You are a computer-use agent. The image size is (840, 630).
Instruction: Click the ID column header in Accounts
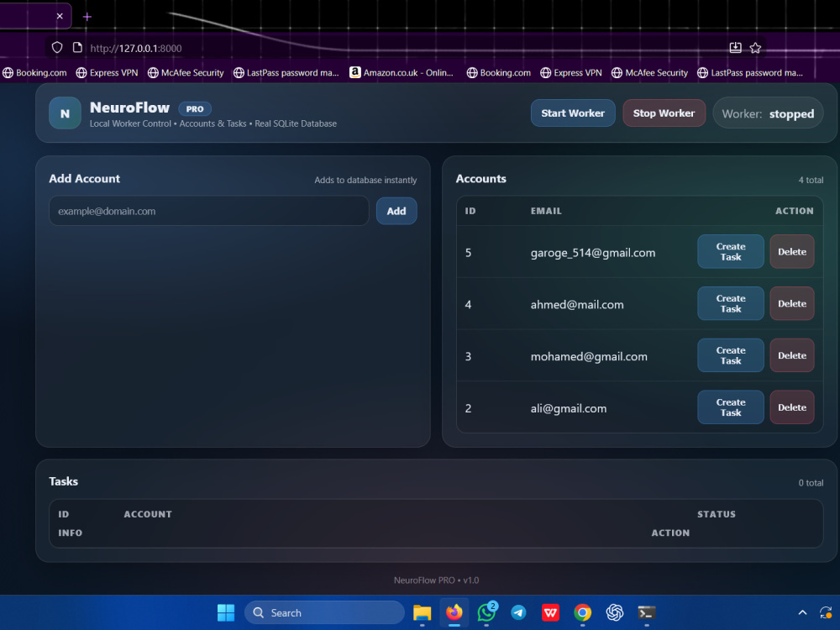coord(470,211)
